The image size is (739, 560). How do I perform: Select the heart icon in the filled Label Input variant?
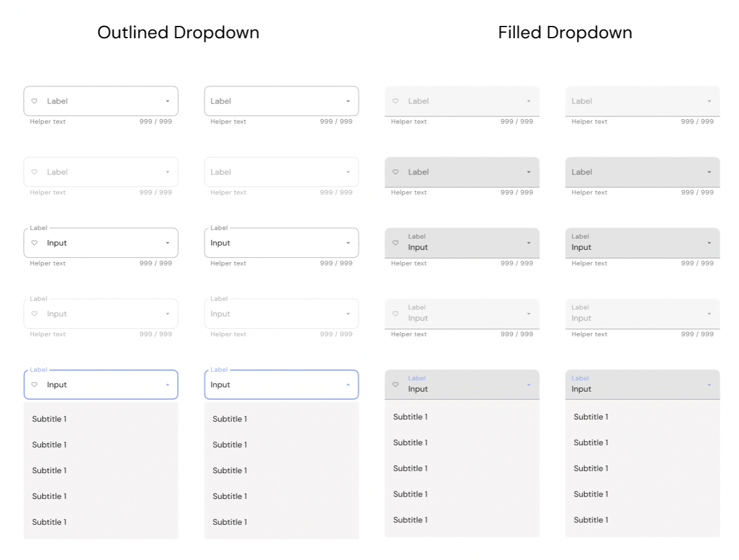(x=395, y=243)
